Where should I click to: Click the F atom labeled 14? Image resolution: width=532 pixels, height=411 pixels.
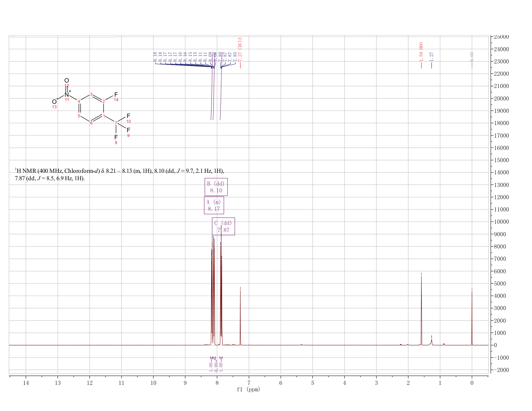(116, 95)
